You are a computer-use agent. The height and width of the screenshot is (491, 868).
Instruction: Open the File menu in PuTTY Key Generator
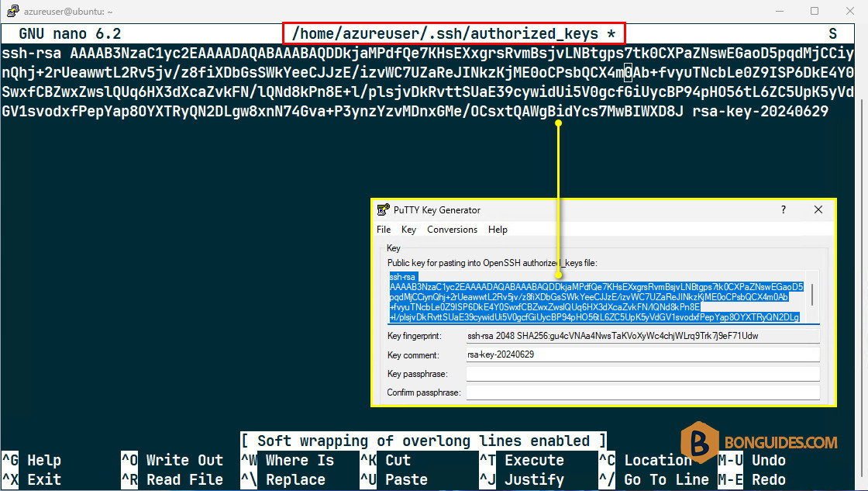(x=384, y=230)
